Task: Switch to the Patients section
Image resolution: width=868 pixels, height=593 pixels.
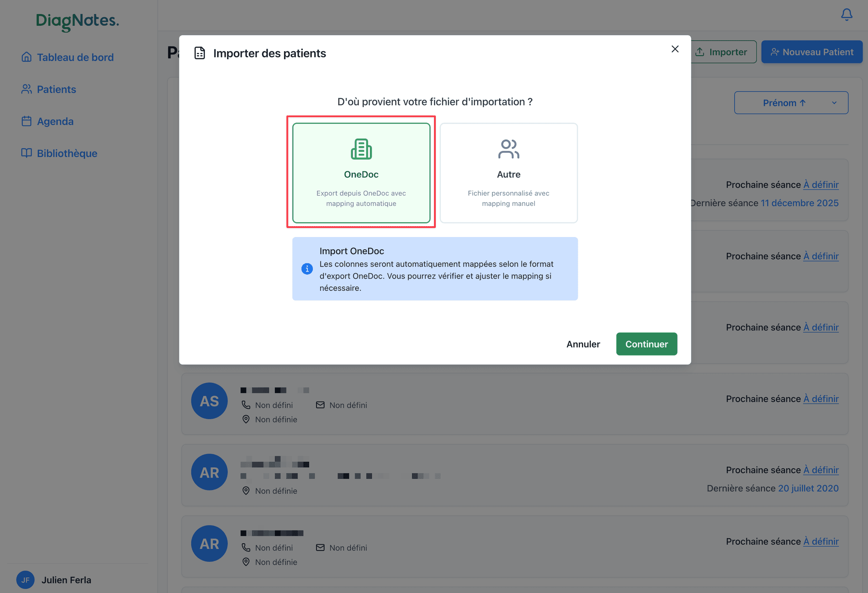Action: click(56, 89)
